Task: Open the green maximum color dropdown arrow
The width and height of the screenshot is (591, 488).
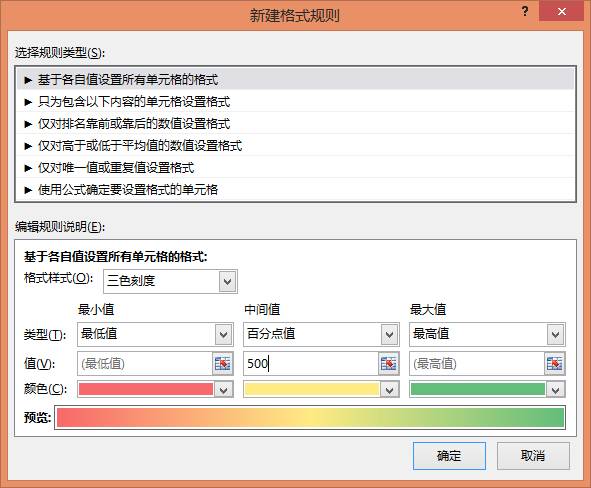Action: (556, 390)
